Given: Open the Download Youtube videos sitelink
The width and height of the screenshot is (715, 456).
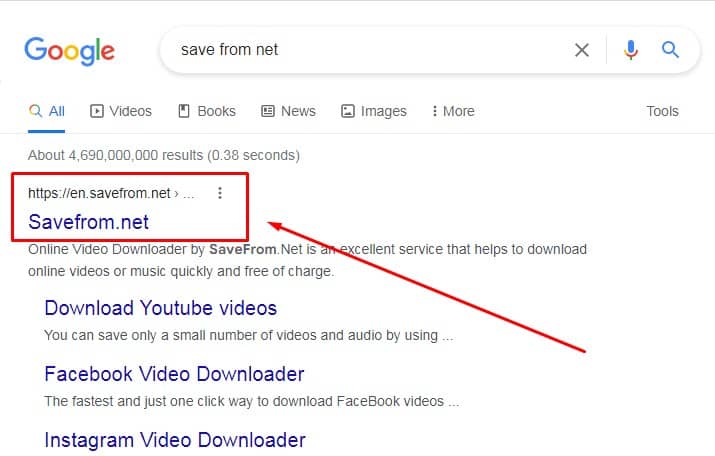Looking at the screenshot, I should point(161,308).
